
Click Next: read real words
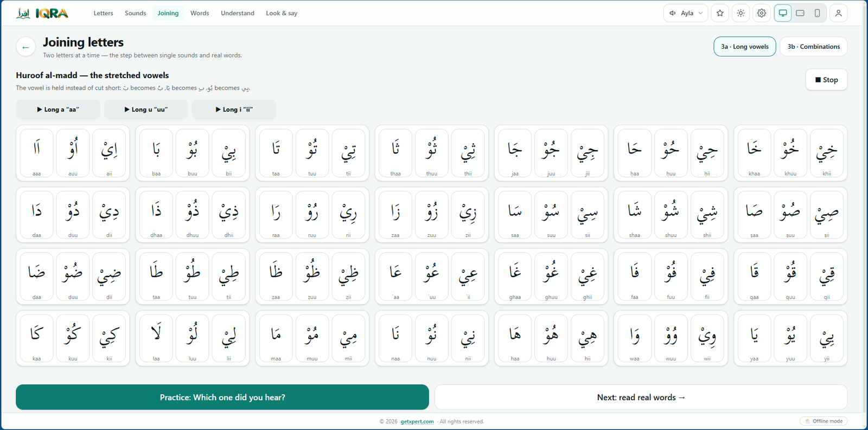point(641,397)
